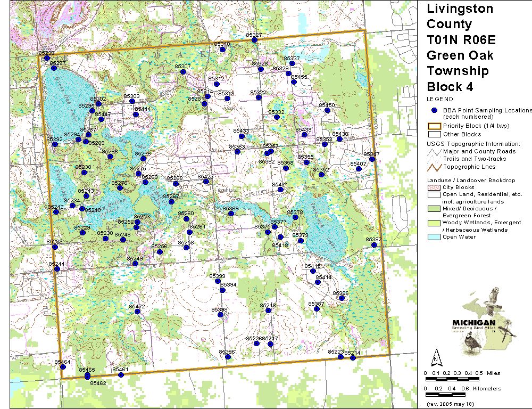Click the BBA Point legend blue dot

[434, 110]
